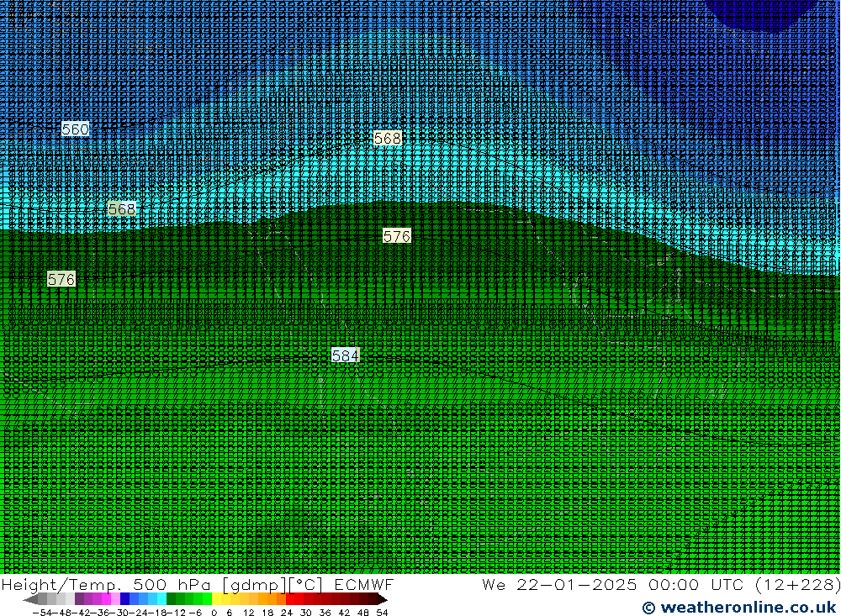
Task: Click the 576 label just above the 584 label
Action: point(397,236)
